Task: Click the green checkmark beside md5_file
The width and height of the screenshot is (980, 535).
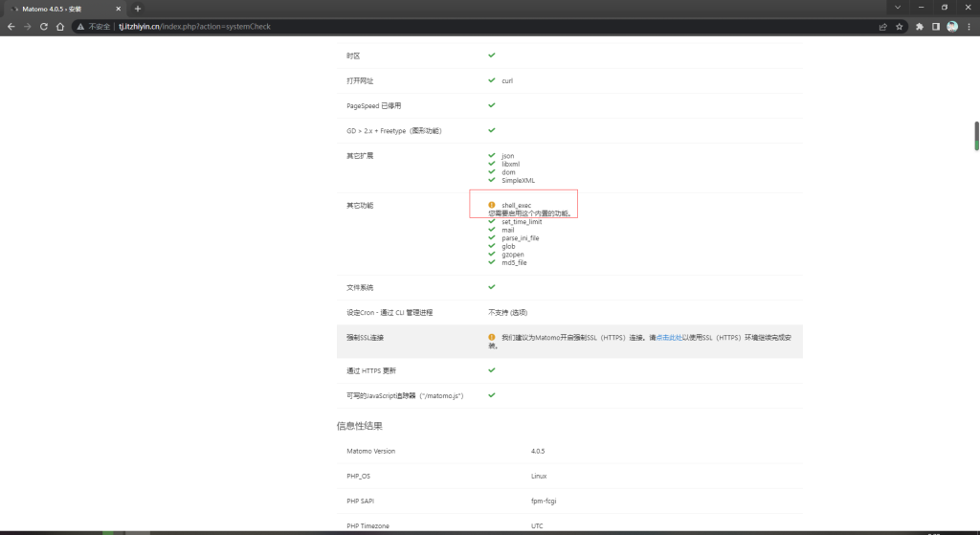Action: coord(492,262)
